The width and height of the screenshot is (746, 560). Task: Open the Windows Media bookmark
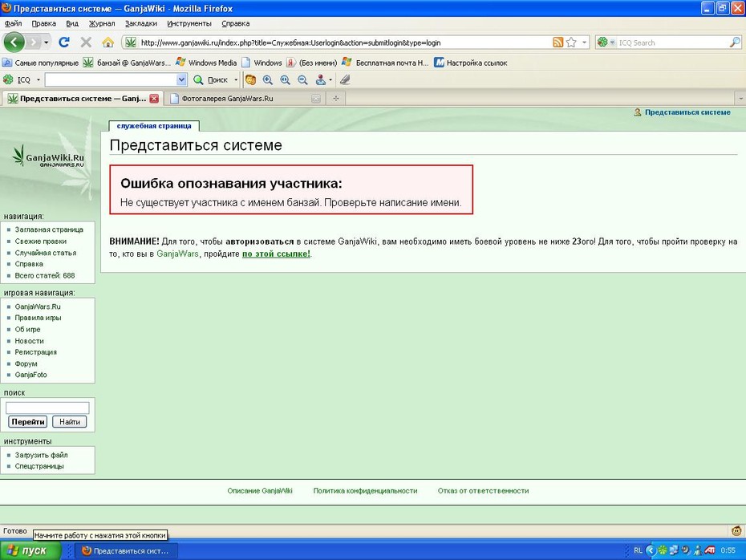(x=206, y=63)
